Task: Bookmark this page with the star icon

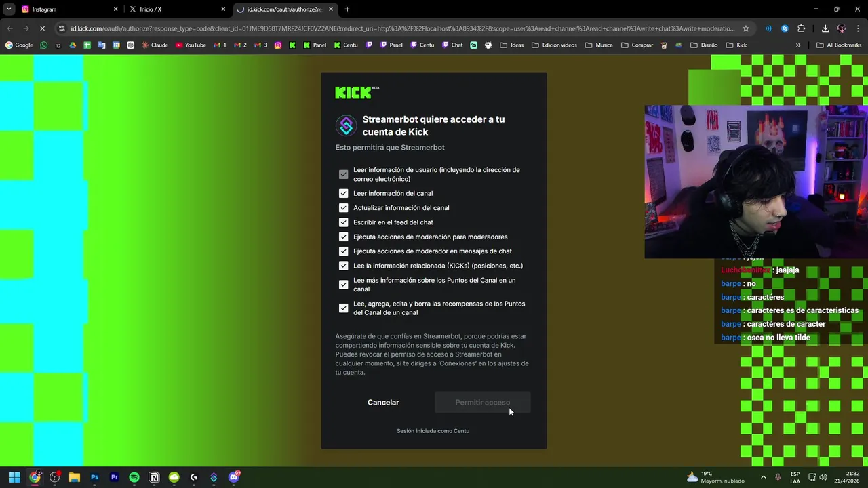Action: [746, 28]
